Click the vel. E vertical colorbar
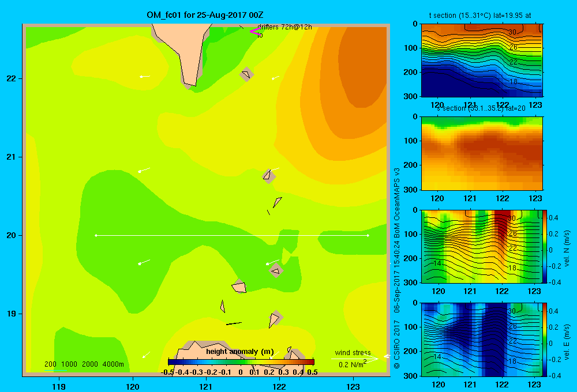This screenshot has width=577, height=392. click(545, 340)
